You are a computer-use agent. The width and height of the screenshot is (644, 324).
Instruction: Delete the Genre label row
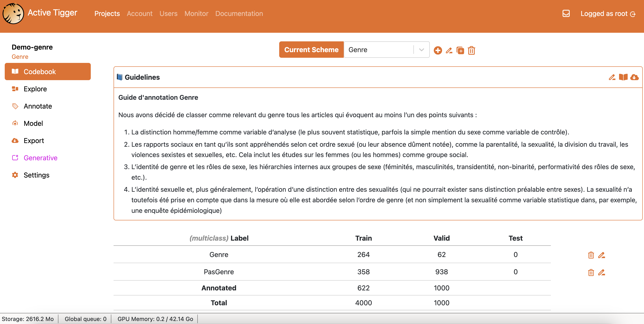pyautogui.click(x=591, y=255)
